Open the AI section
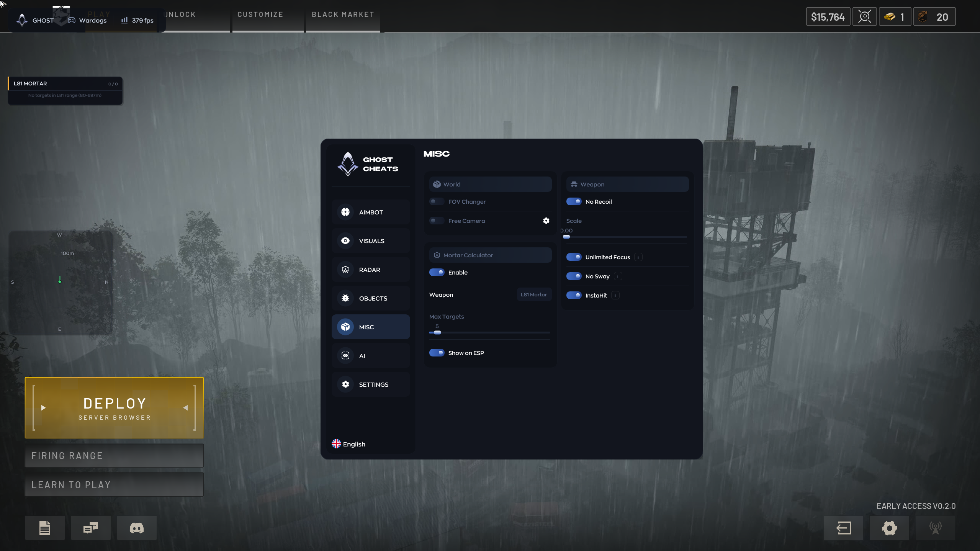 point(371,355)
